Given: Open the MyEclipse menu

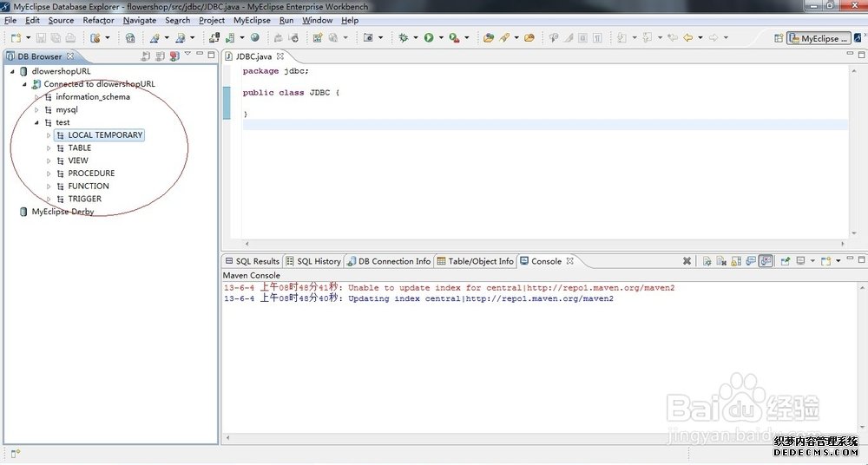Looking at the screenshot, I should click(x=252, y=20).
